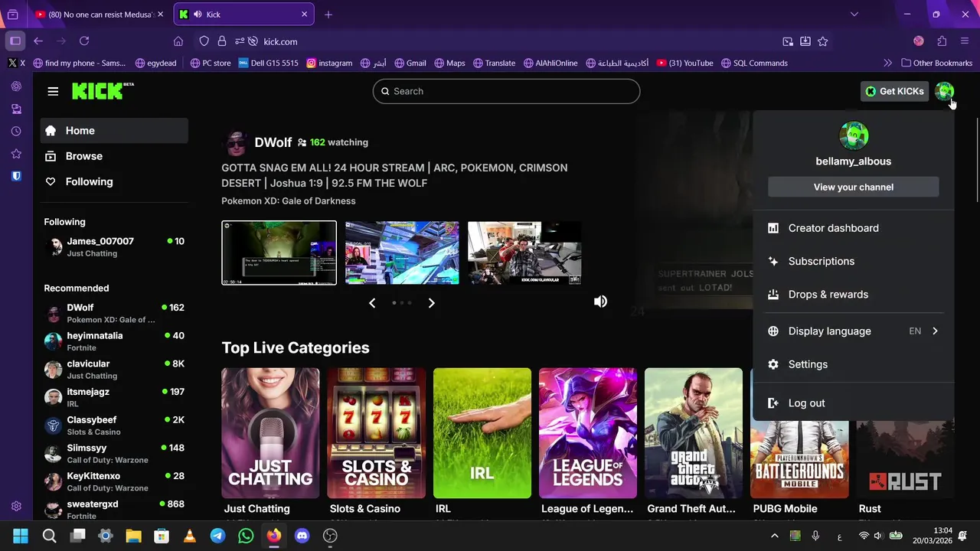
Task: Go back in browser history
Action: [x=38, y=41]
